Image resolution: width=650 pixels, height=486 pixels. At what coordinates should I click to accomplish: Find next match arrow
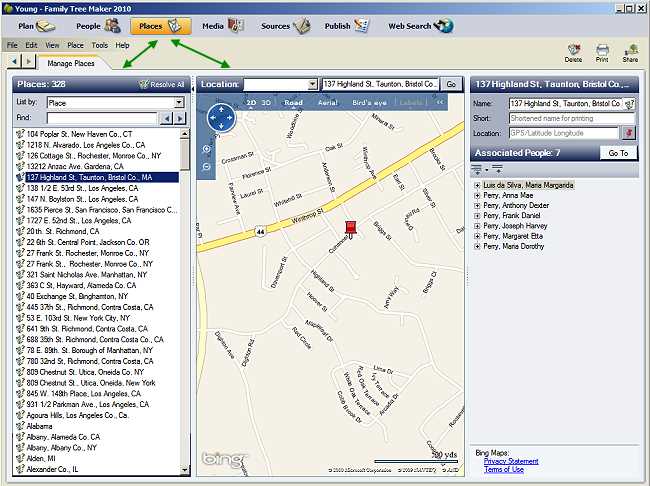pyautogui.click(x=179, y=119)
